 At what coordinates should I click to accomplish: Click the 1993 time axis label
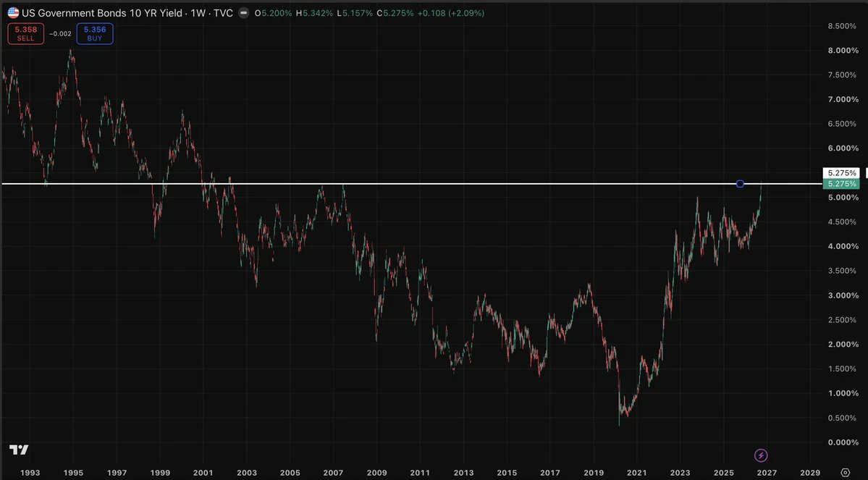[30, 473]
